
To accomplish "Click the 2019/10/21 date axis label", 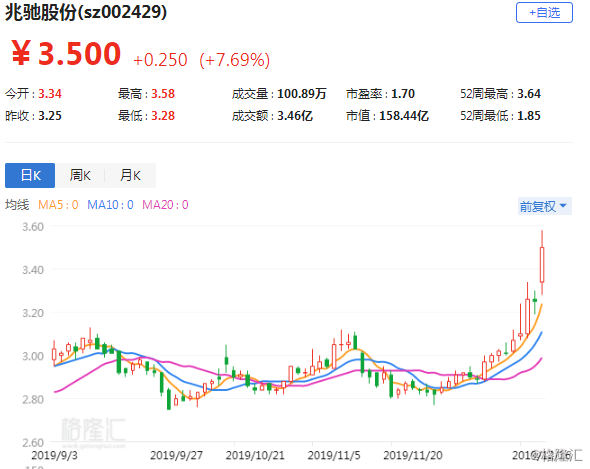I will 255,455.
